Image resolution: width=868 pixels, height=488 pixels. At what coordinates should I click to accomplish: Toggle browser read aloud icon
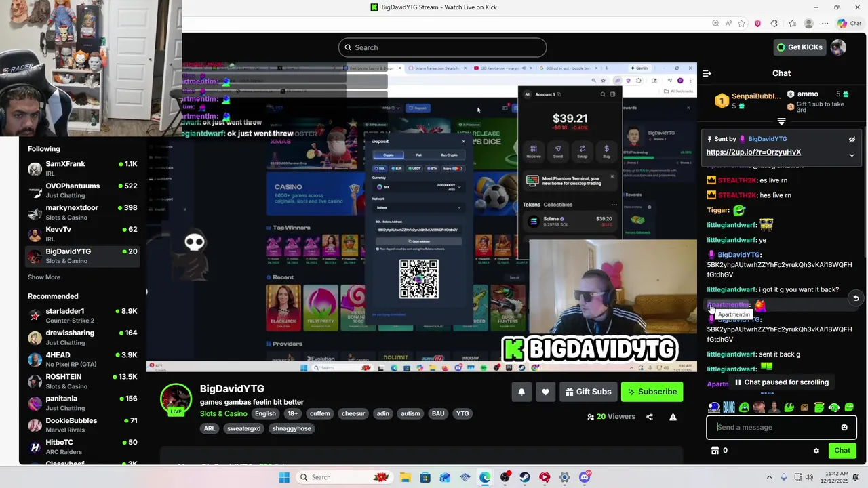point(730,24)
